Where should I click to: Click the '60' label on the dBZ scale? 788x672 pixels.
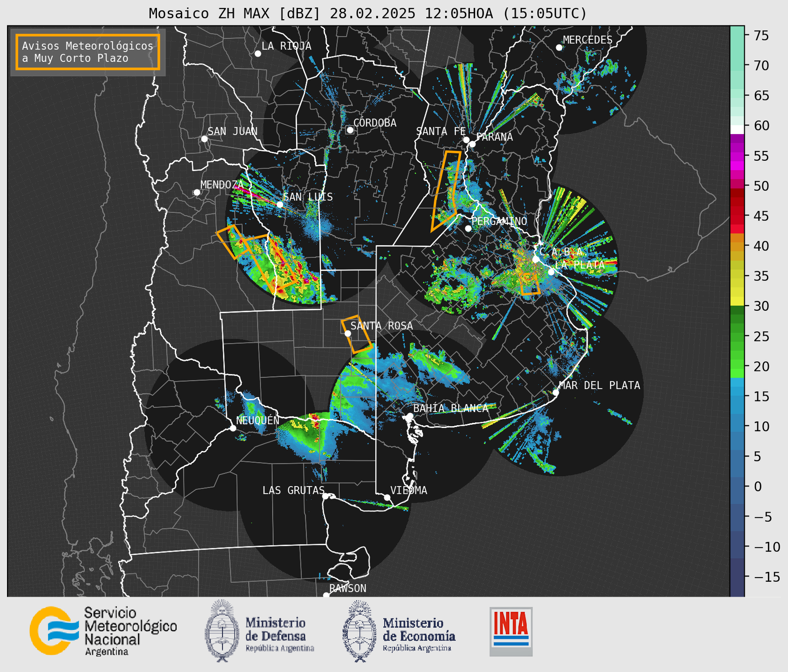click(x=761, y=126)
